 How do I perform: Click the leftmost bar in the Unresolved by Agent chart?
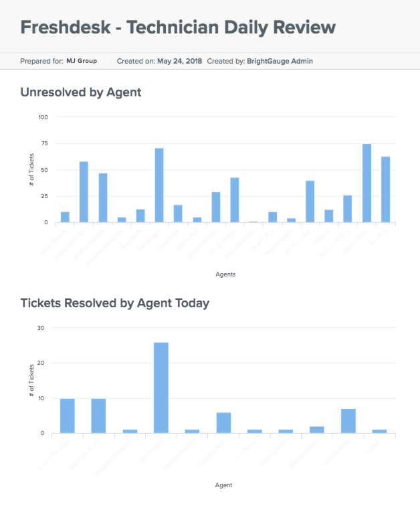point(65,217)
